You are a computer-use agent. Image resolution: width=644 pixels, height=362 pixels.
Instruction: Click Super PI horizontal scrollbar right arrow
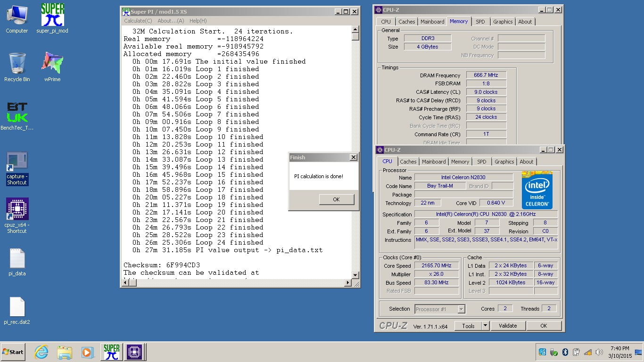(x=348, y=283)
